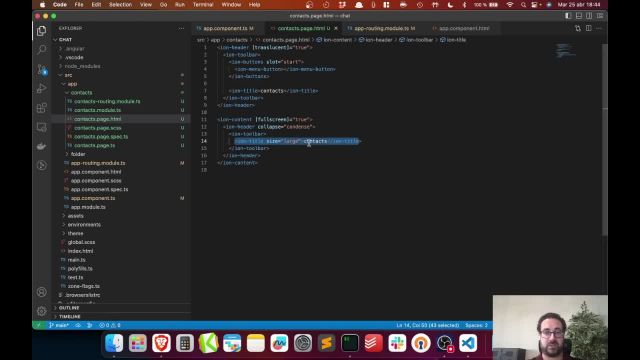Expand the assets folder

point(75,216)
